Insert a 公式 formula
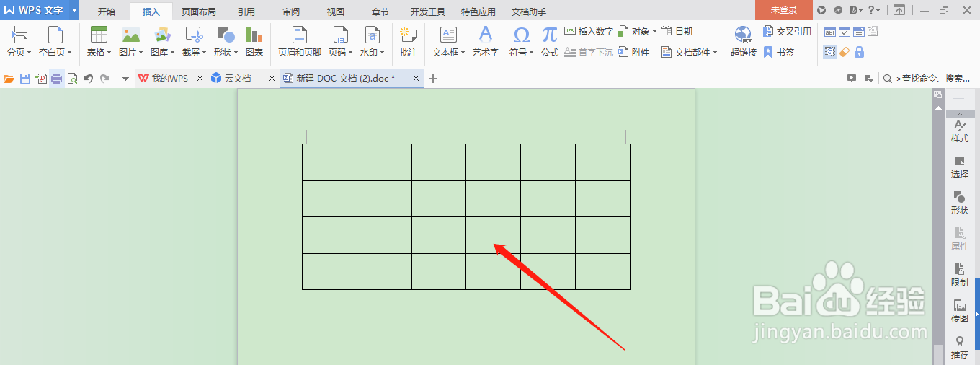 (550, 43)
